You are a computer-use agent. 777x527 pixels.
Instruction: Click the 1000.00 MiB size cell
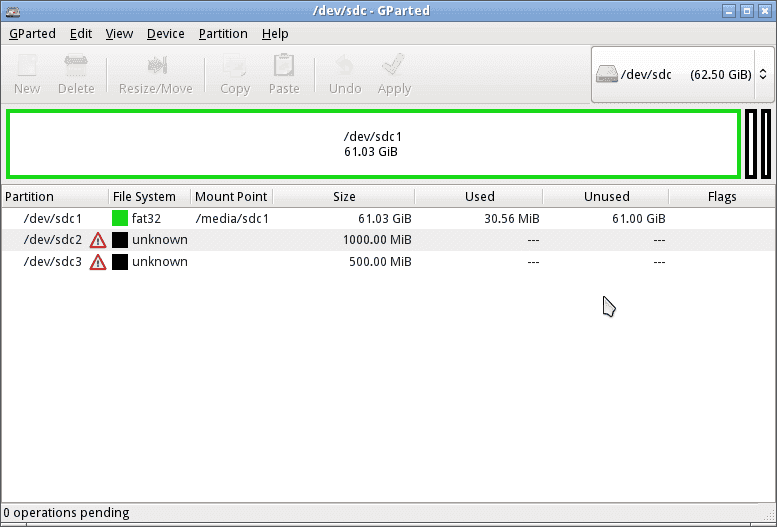[x=377, y=240]
